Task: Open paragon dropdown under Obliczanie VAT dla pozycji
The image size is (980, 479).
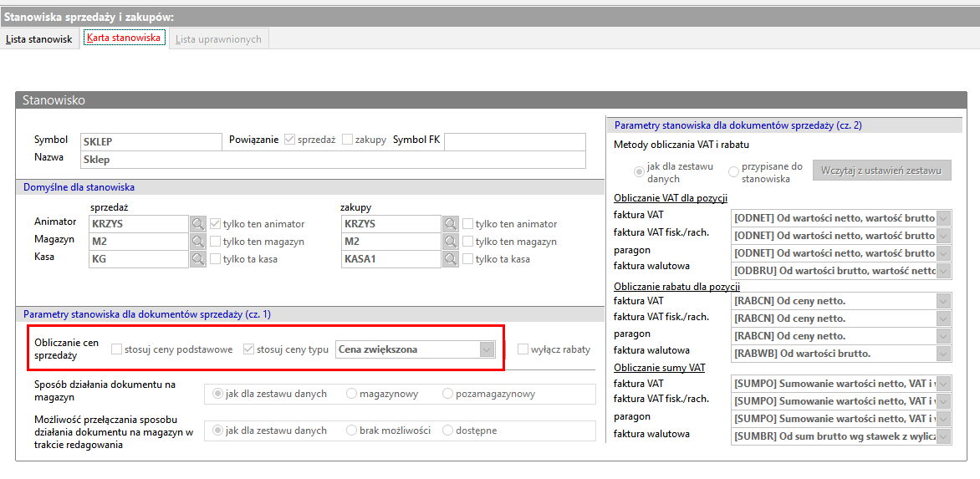Action: [x=944, y=253]
